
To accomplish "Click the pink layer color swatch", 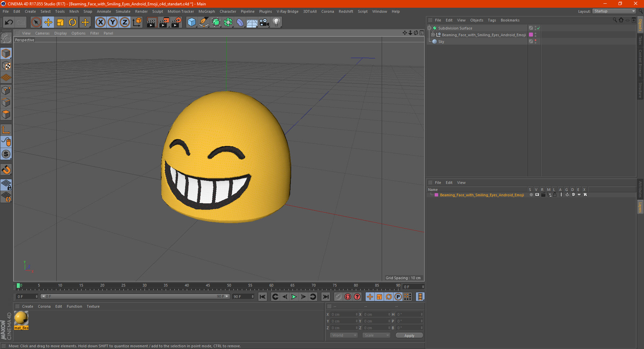I will [x=436, y=195].
